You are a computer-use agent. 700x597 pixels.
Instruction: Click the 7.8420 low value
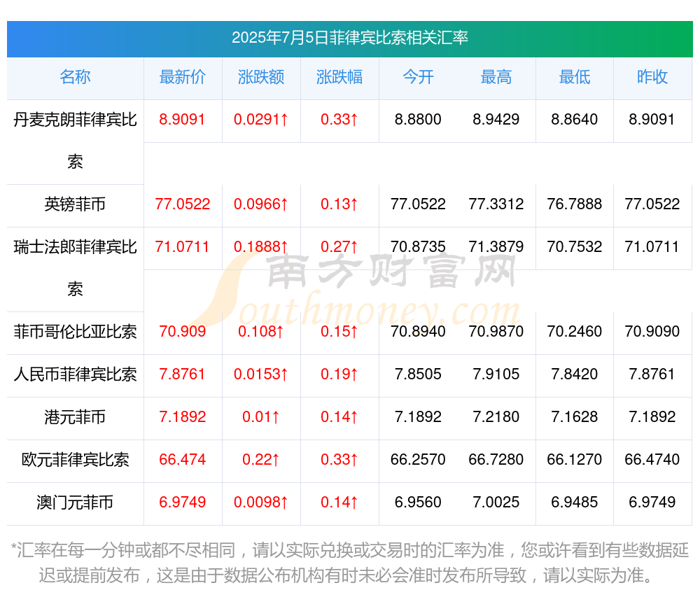coord(575,374)
